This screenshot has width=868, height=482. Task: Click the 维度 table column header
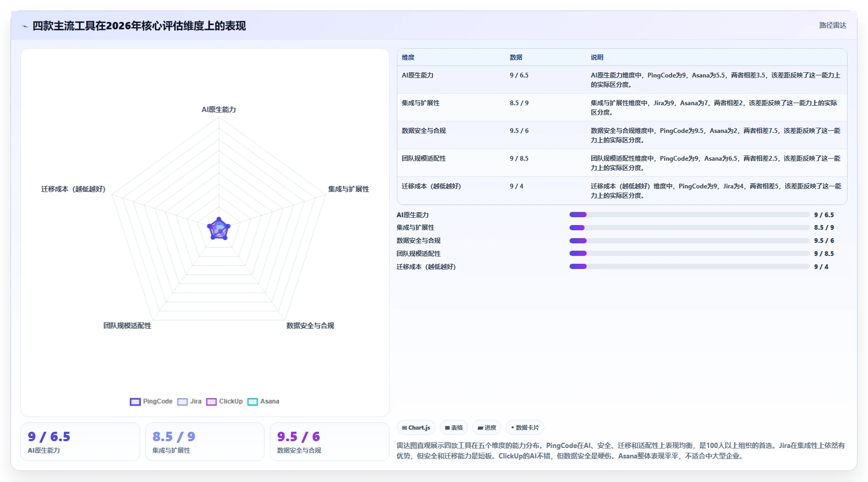(x=408, y=58)
